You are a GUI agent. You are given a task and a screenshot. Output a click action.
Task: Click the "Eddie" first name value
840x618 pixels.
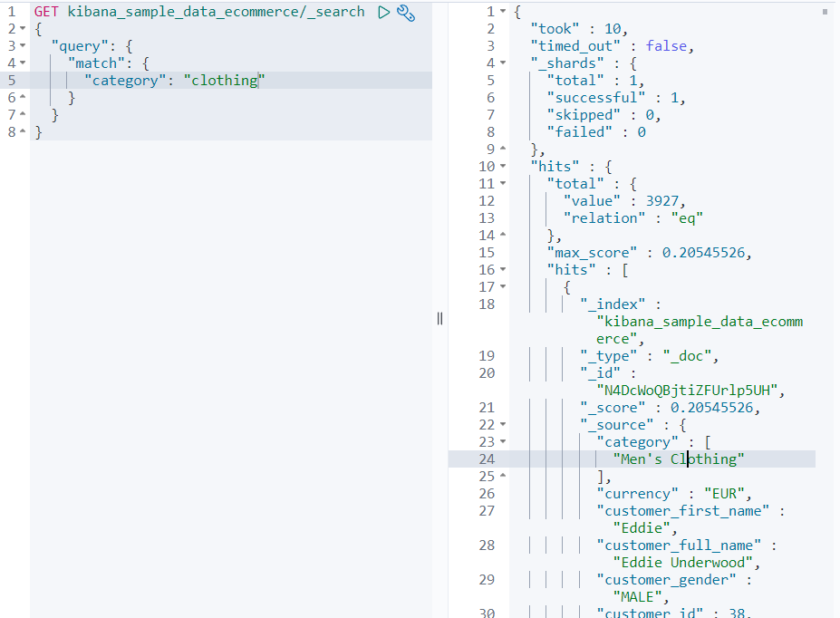(642, 528)
